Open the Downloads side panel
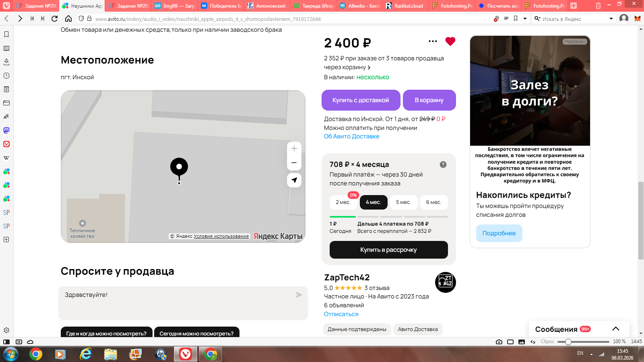 [6, 62]
